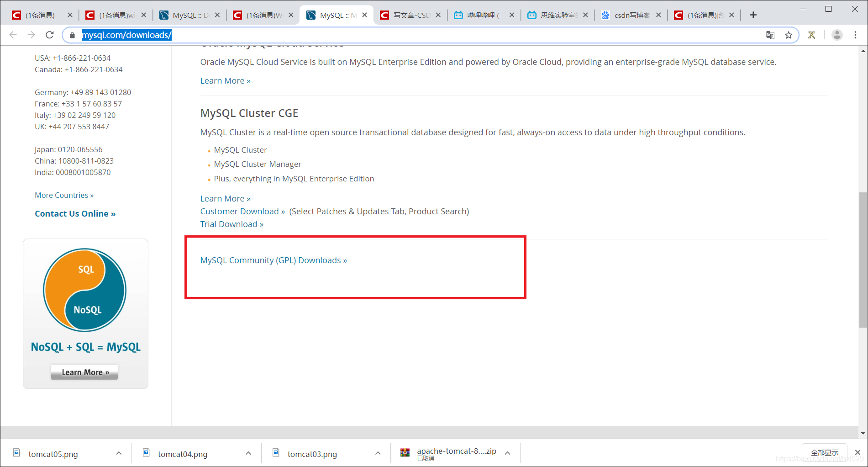Screen dimensions: 868x467
Task: Click Learn More under Oracle MySQL Cloud Service
Action: coord(225,80)
